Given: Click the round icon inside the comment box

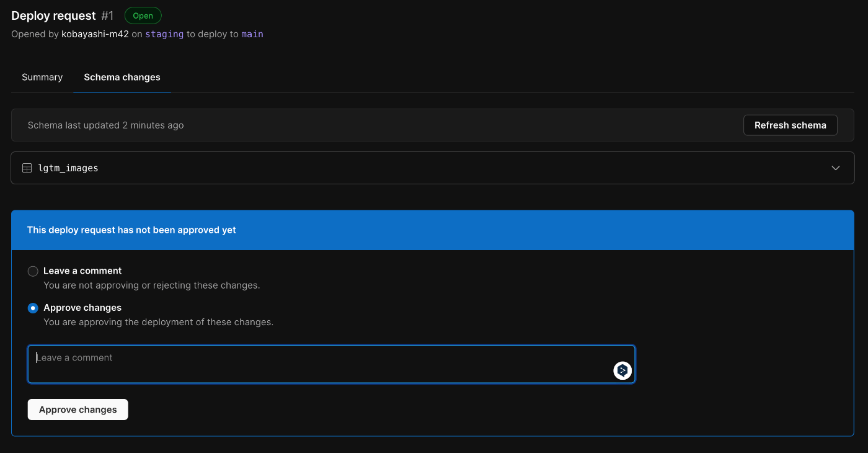Looking at the screenshot, I should (622, 370).
